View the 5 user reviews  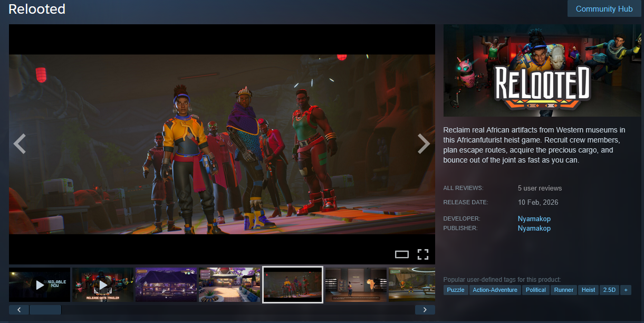(x=540, y=188)
